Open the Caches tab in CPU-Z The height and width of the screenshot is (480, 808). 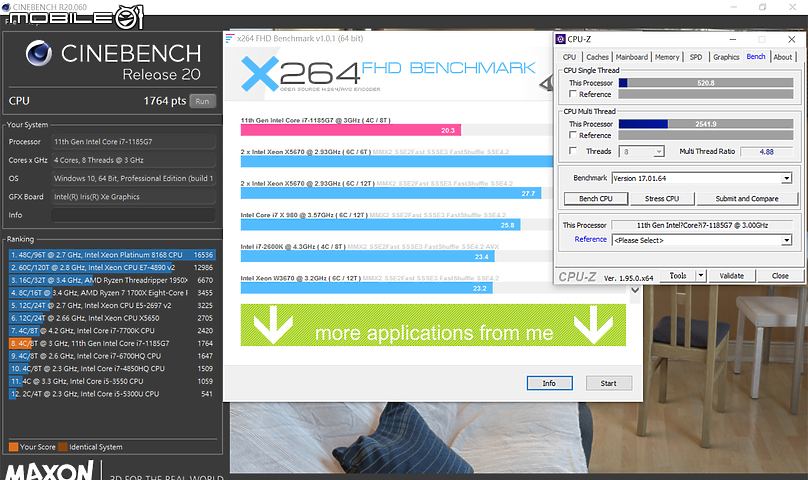click(597, 57)
